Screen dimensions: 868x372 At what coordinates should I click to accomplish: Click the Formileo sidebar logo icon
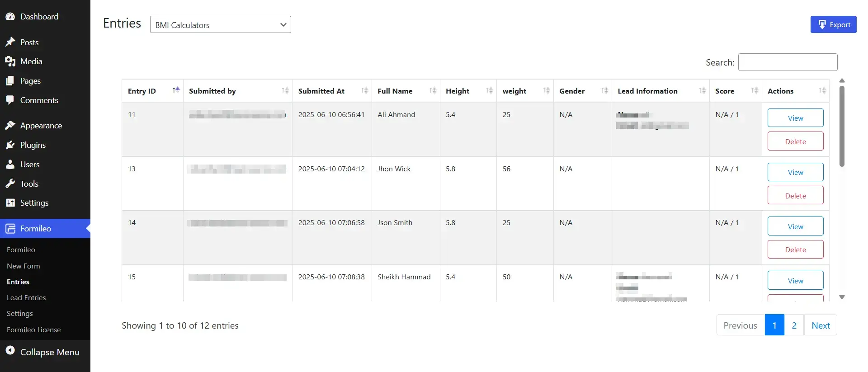(10, 228)
